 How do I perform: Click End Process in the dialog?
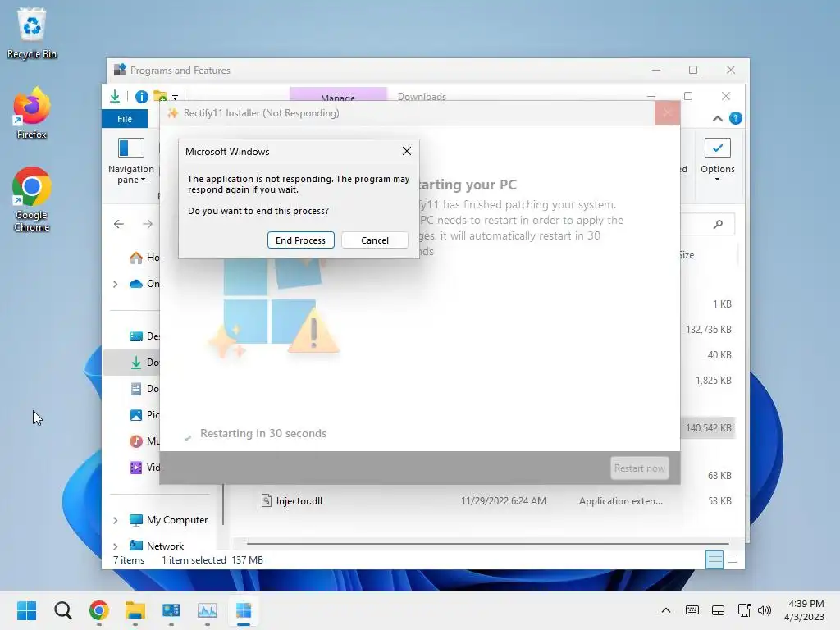coord(300,240)
